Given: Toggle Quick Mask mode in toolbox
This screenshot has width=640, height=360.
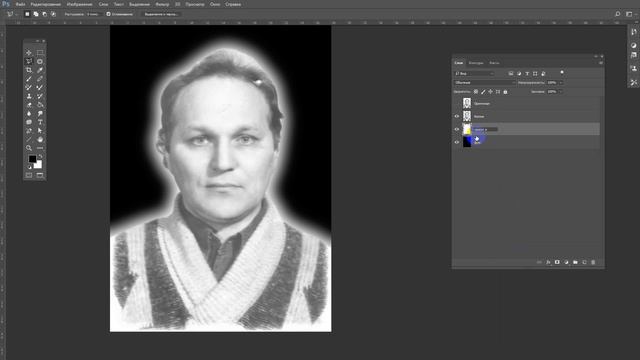Looking at the screenshot, I should pos(29,175).
